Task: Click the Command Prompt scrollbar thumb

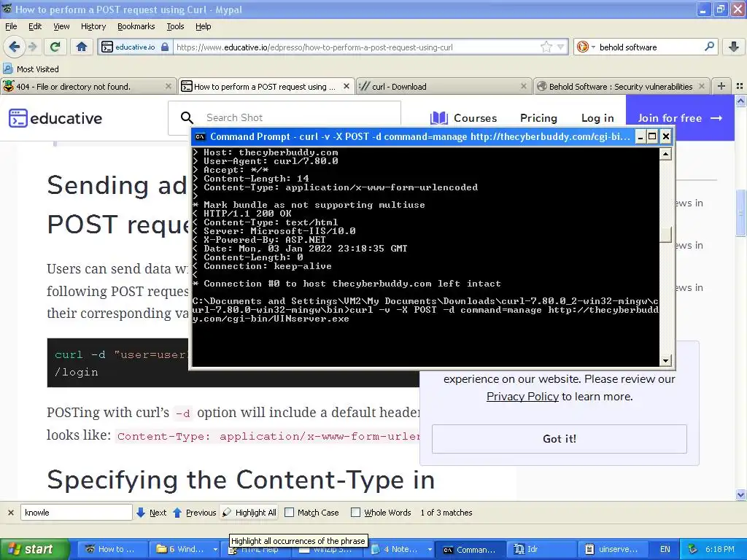Action: click(665, 234)
